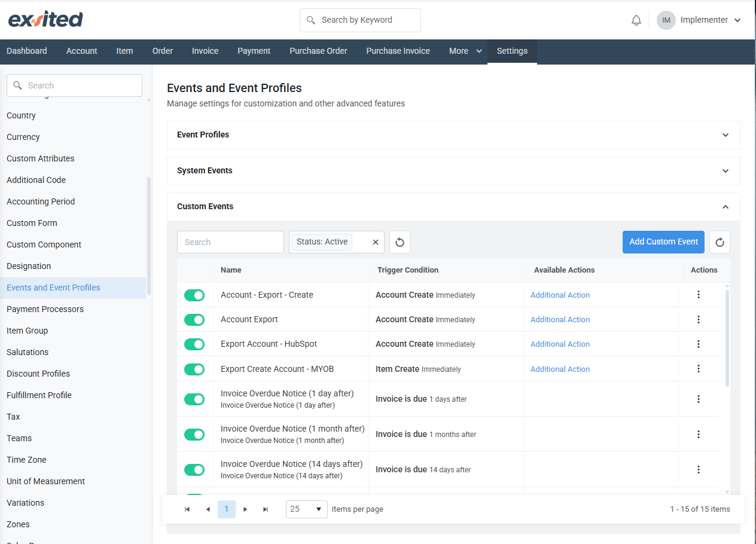Toggle off Account Export event
The height and width of the screenshot is (544, 756).
tap(194, 320)
